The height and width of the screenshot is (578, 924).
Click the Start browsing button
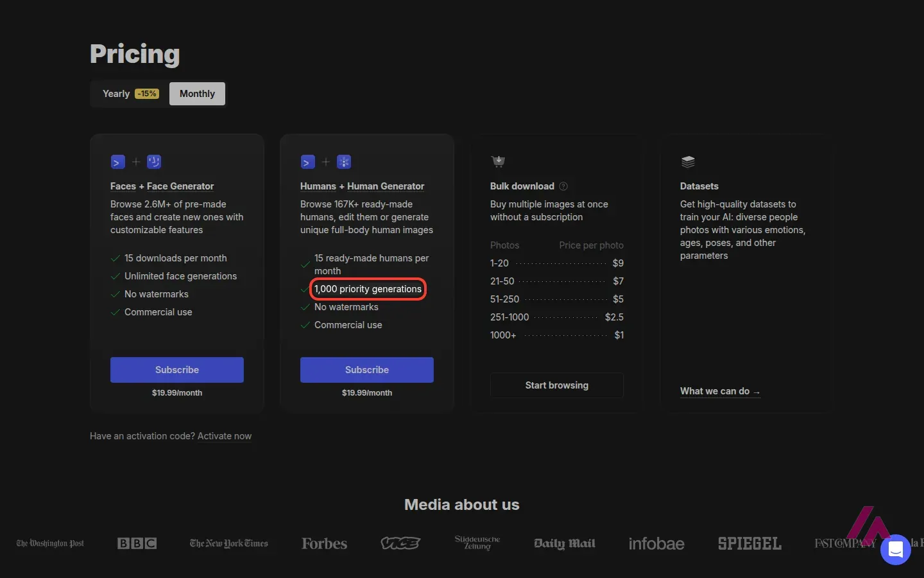click(x=557, y=385)
